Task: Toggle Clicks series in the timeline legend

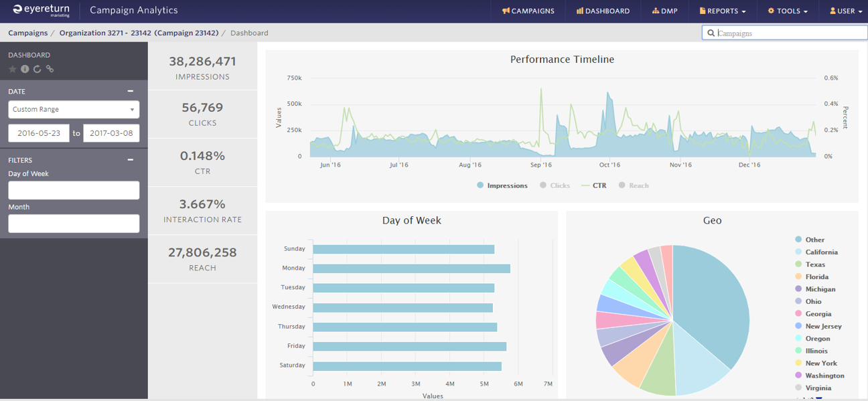Action: pos(557,185)
